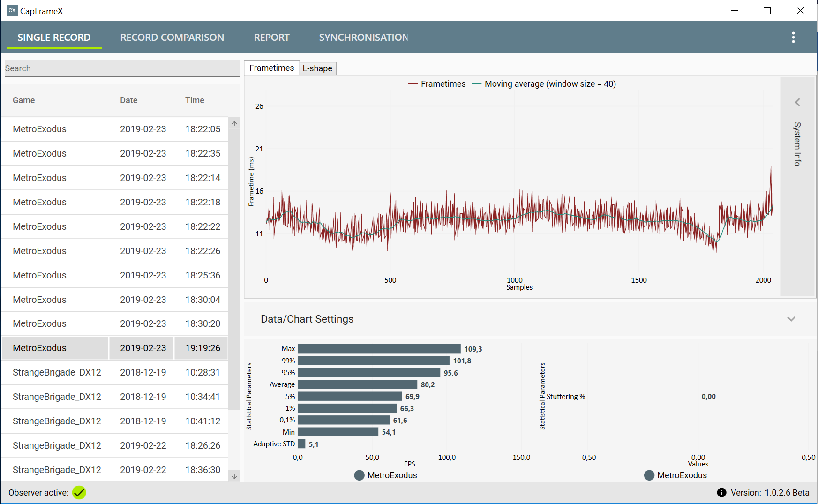Click the 0,1% percentile FPS bar
818x504 pixels.
pos(344,420)
